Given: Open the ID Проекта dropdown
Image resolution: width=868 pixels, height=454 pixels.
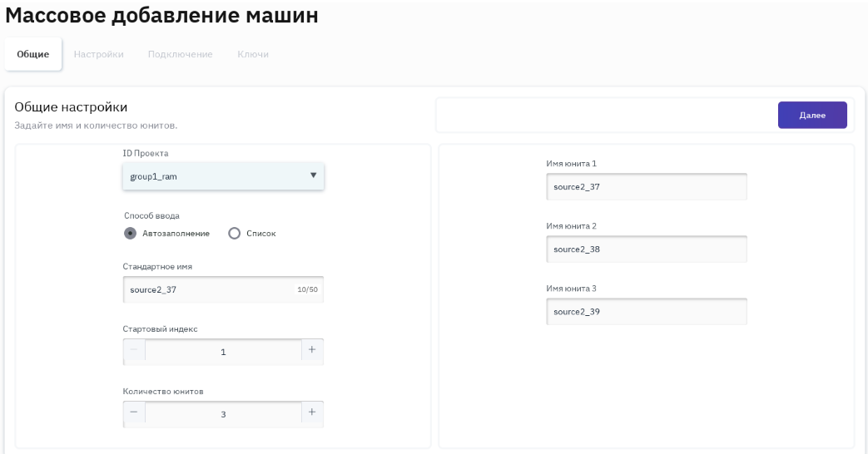Looking at the screenshot, I should pos(222,176).
